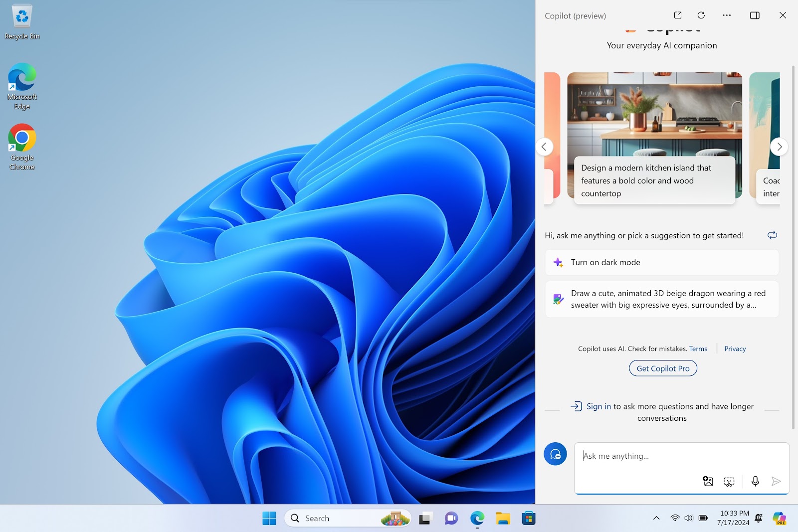
Task: Select 'Turn on dark mode' suggestion
Action: [662, 262]
